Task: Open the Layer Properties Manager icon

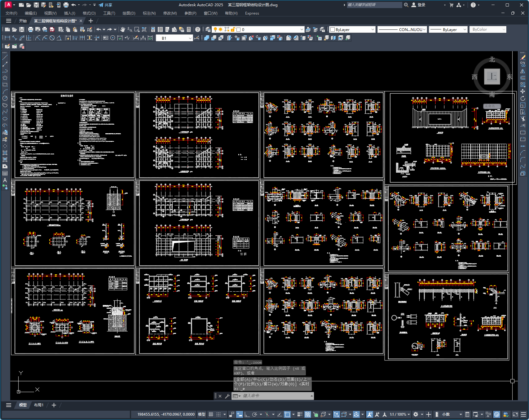Action: pyautogui.click(x=208, y=29)
